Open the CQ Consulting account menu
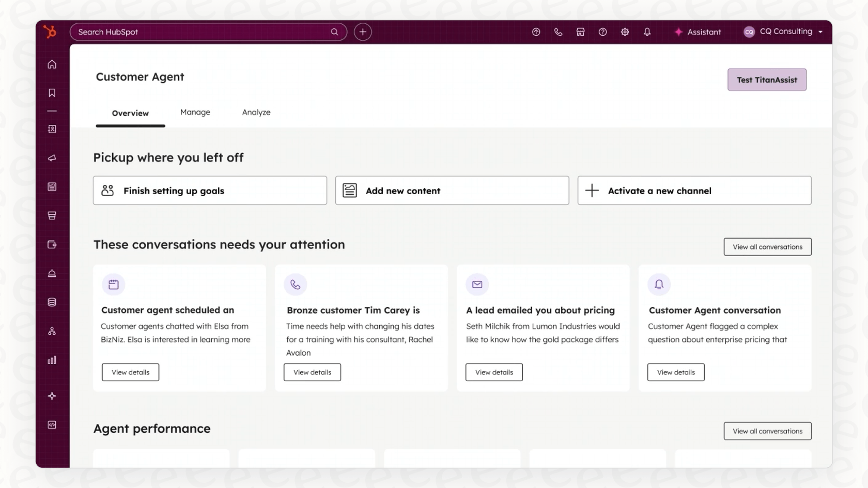Viewport: 868px width, 488px height. coord(783,32)
